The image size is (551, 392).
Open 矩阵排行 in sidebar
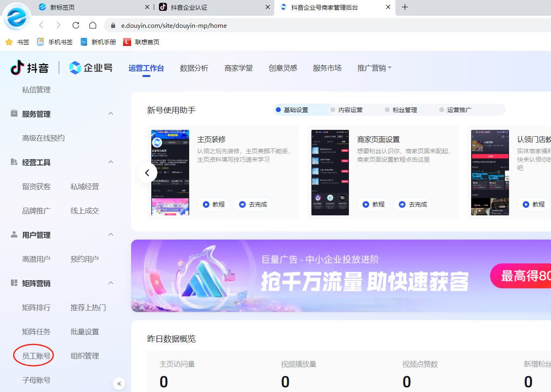coord(36,308)
